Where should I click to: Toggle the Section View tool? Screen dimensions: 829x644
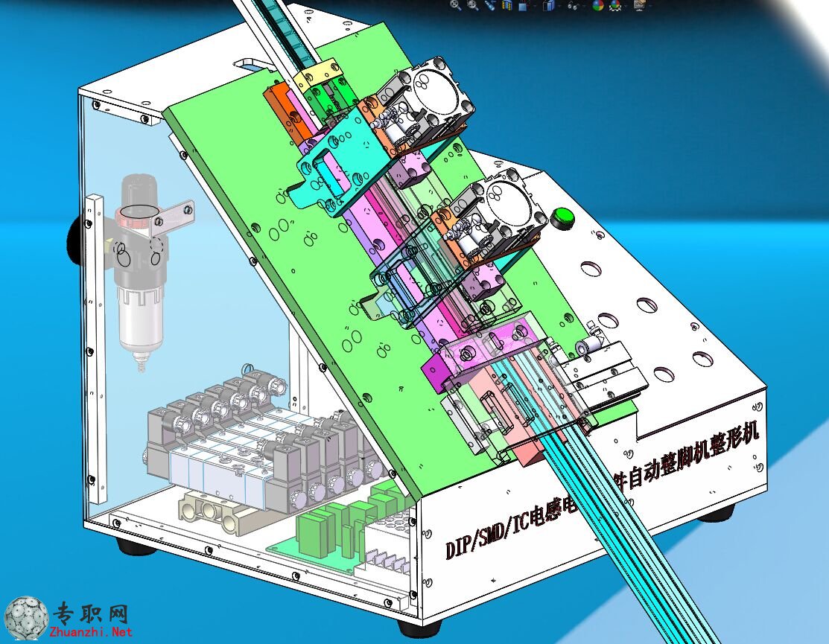[506, 5]
